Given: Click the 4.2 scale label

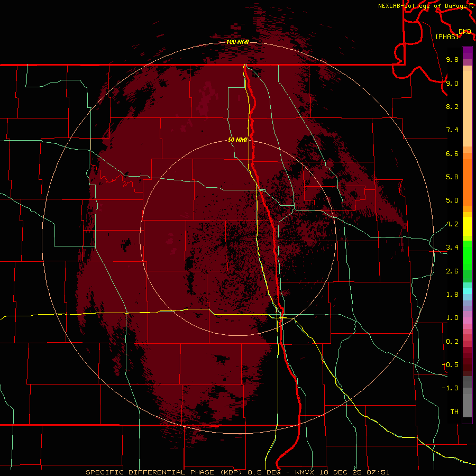Looking at the screenshot, I should 452,224.
